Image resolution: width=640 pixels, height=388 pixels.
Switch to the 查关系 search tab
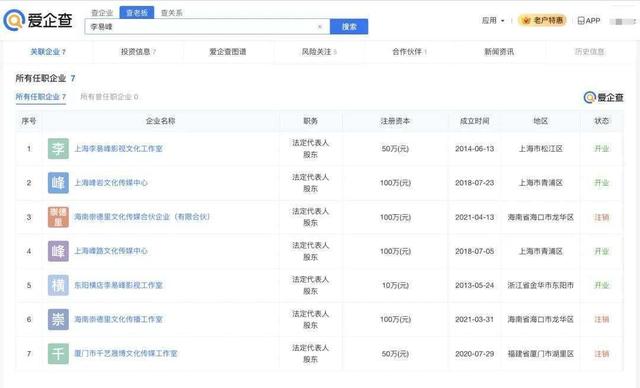pyautogui.click(x=172, y=13)
